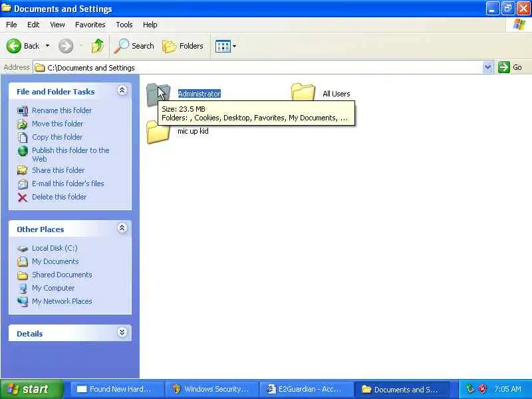The width and height of the screenshot is (532, 399).
Task: Click the My Network Places icon
Action: tap(23, 302)
